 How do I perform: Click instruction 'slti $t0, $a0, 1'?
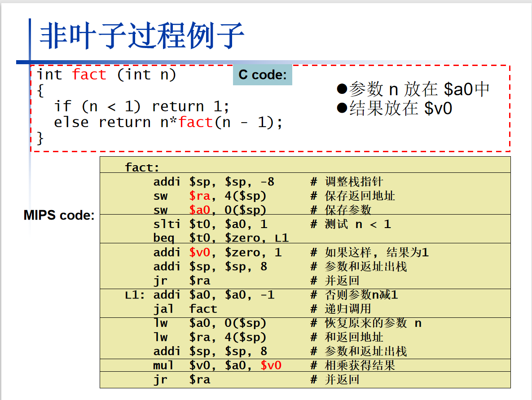[x=211, y=224]
